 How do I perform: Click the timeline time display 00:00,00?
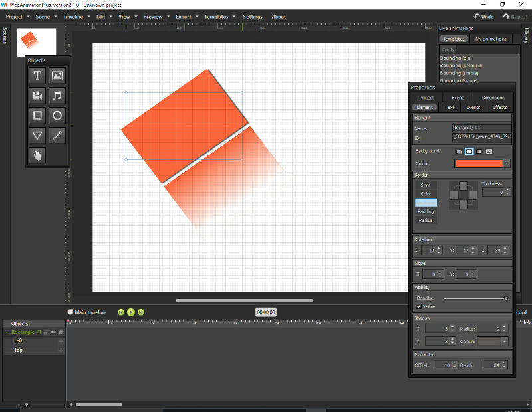[266, 312]
